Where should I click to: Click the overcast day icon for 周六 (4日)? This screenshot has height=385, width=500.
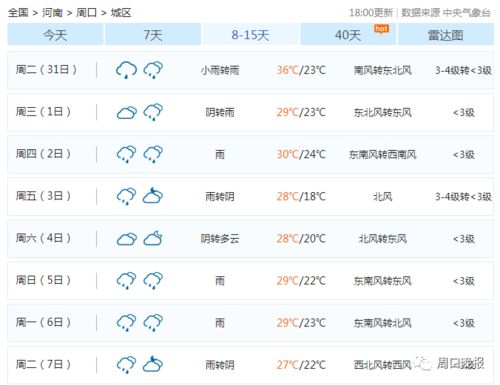126,239
